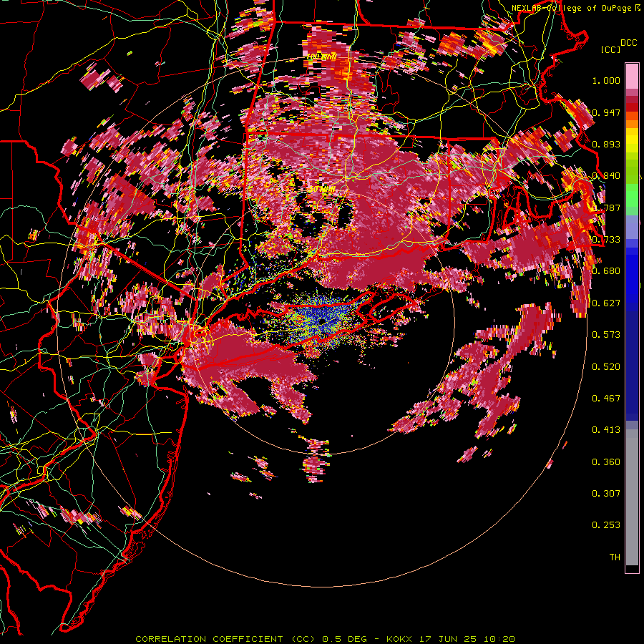Select the 0.893 scale value
Screen dimensions: 644x644
[x=606, y=144]
